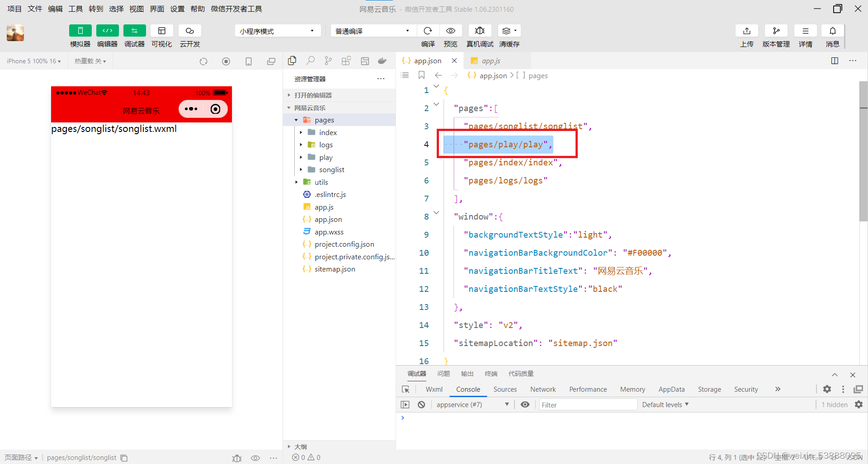Screen dimensions: 868x464
Task: Navigate back in editor history
Action: 438,75
